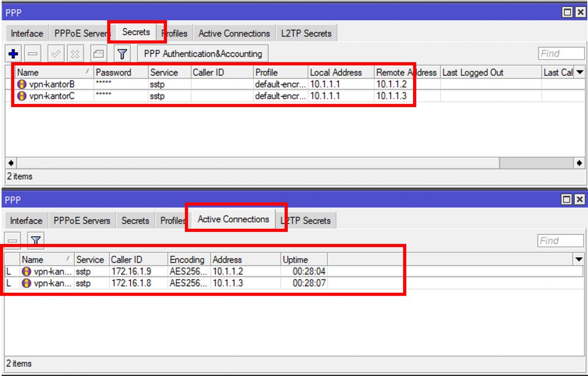Select the vpn-kantorC secret row
Viewport: 588px width, 376px height.
click(51, 96)
